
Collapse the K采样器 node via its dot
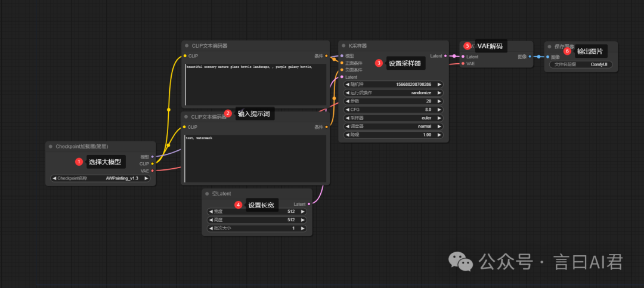[343, 46]
